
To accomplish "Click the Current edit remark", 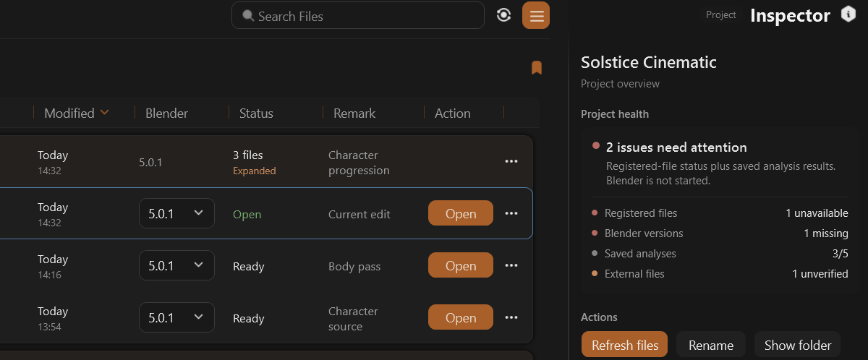I will pos(359,214).
